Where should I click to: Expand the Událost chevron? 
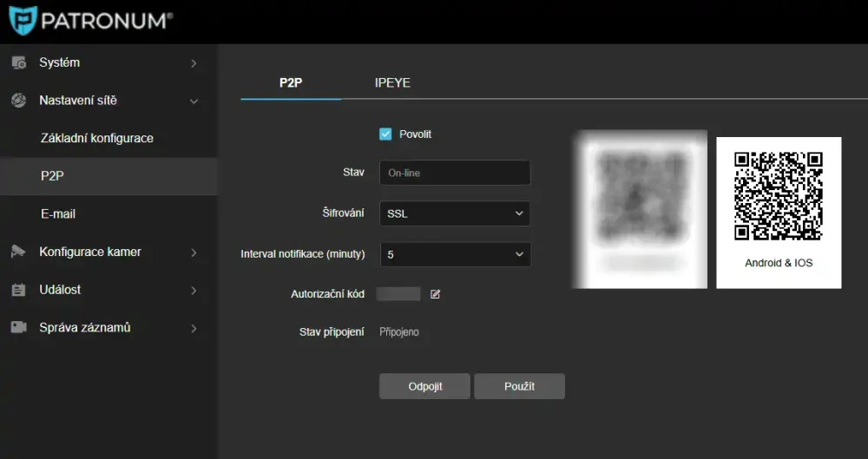click(194, 290)
